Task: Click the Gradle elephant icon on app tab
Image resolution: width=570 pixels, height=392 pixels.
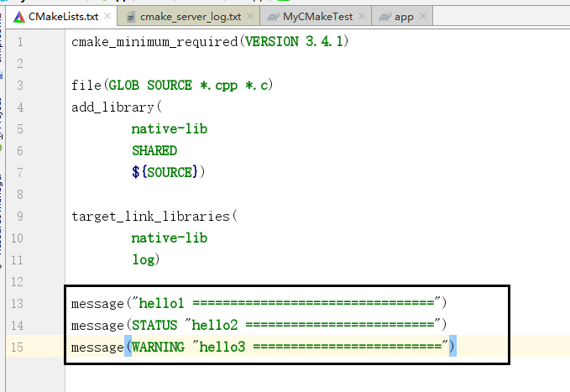Action: 385,17
